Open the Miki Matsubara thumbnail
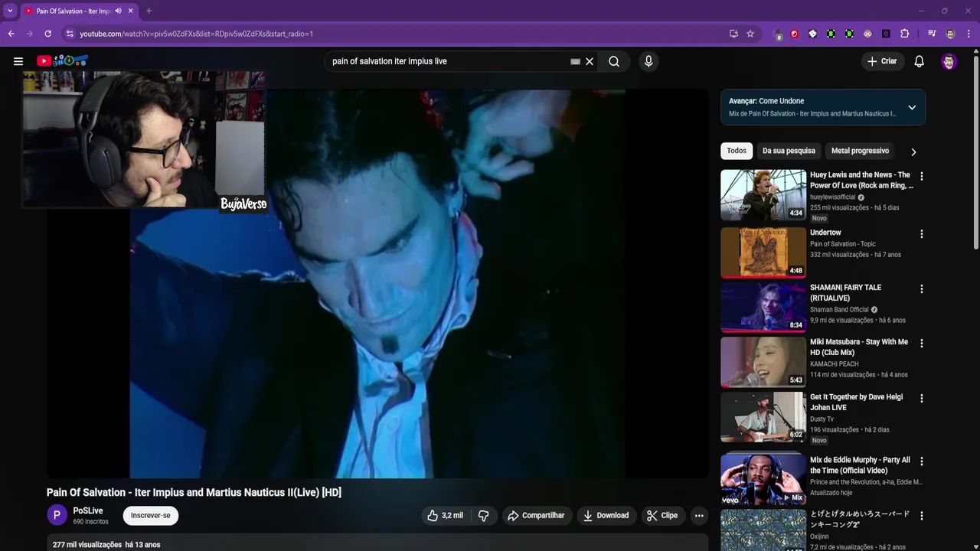The image size is (980, 551). (763, 362)
